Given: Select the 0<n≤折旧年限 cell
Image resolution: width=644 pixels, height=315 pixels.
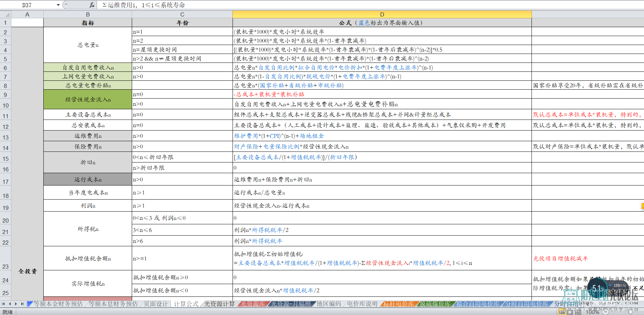Looking at the screenshot, I should point(182,157).
